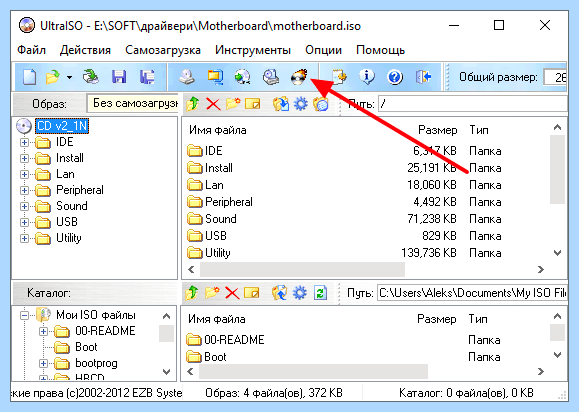
Task: Click the Rename icon in the image toolbar
Action: coord(253,104)
